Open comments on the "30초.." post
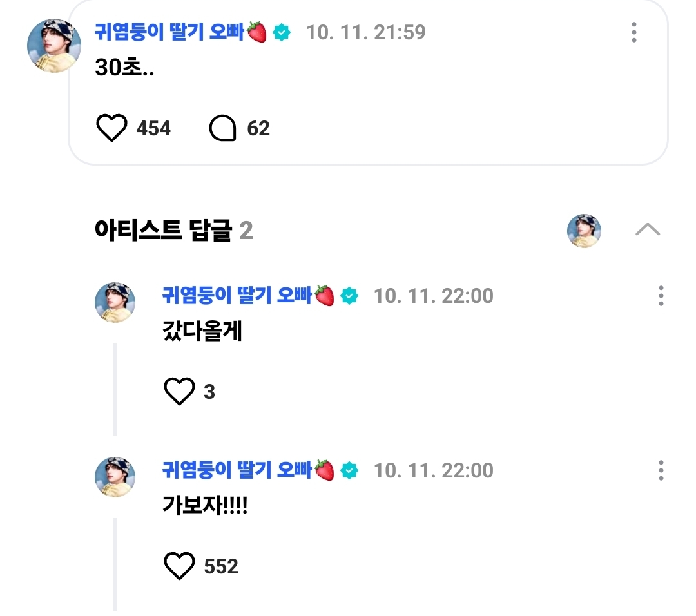The width and height of the screenshot is (696, 616). coord(223,128)
